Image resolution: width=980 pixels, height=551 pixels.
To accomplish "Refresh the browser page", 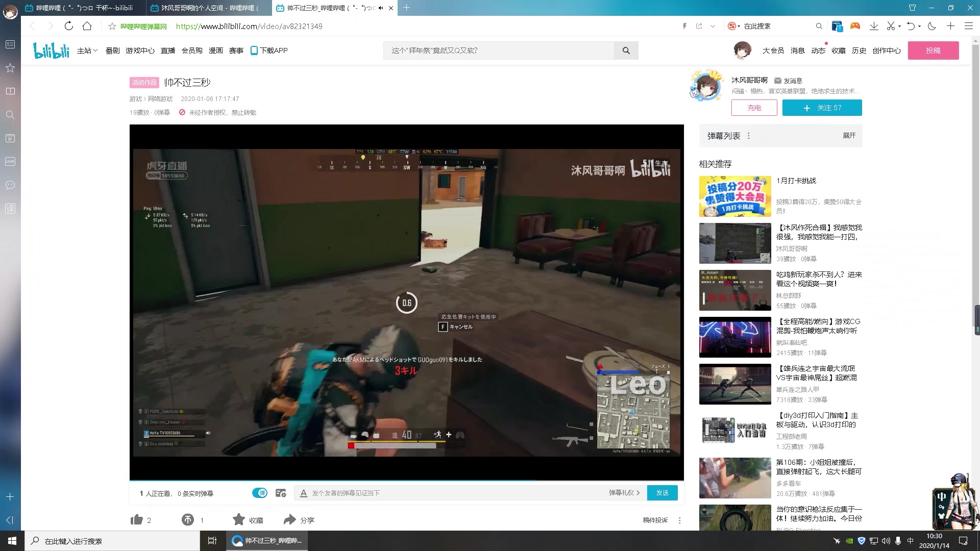I will 69,26.
